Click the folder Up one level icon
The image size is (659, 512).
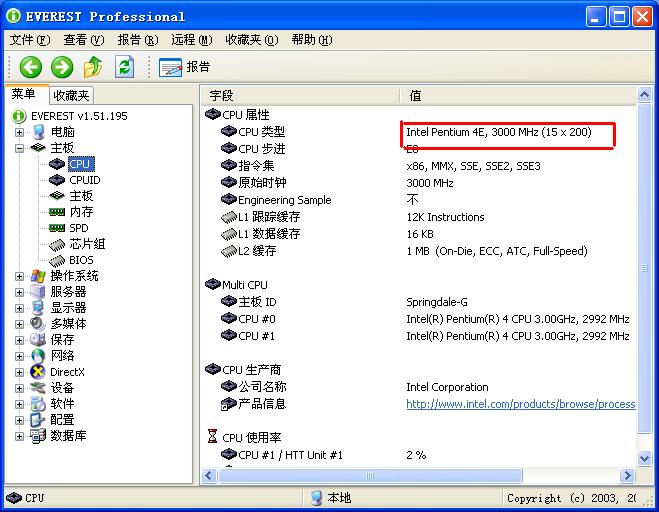click(x=93, y=67)
